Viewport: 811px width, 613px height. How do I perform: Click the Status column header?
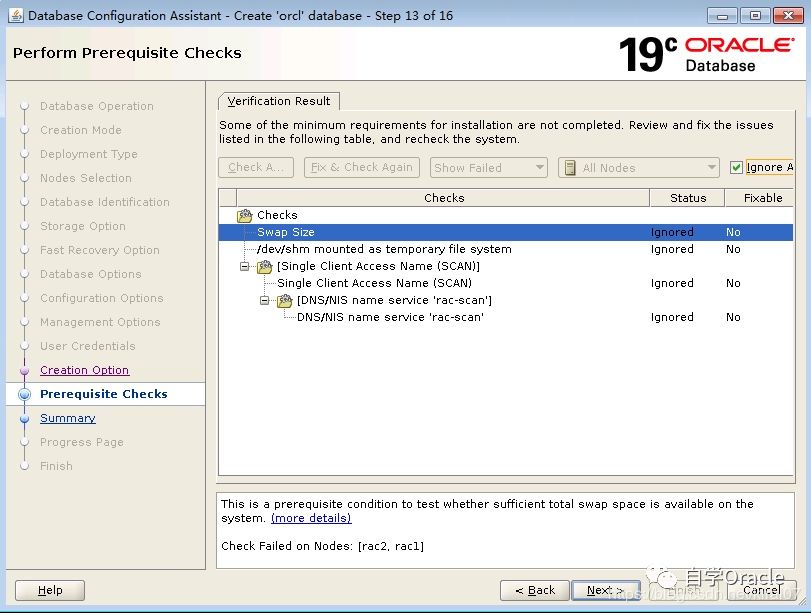[688, 198]
